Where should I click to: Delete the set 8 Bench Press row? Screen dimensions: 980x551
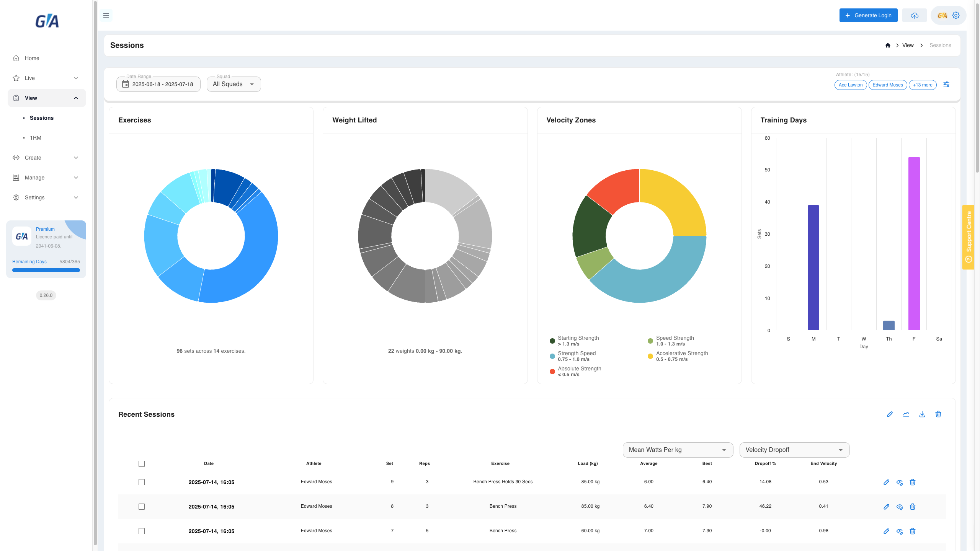pos(913,507)
